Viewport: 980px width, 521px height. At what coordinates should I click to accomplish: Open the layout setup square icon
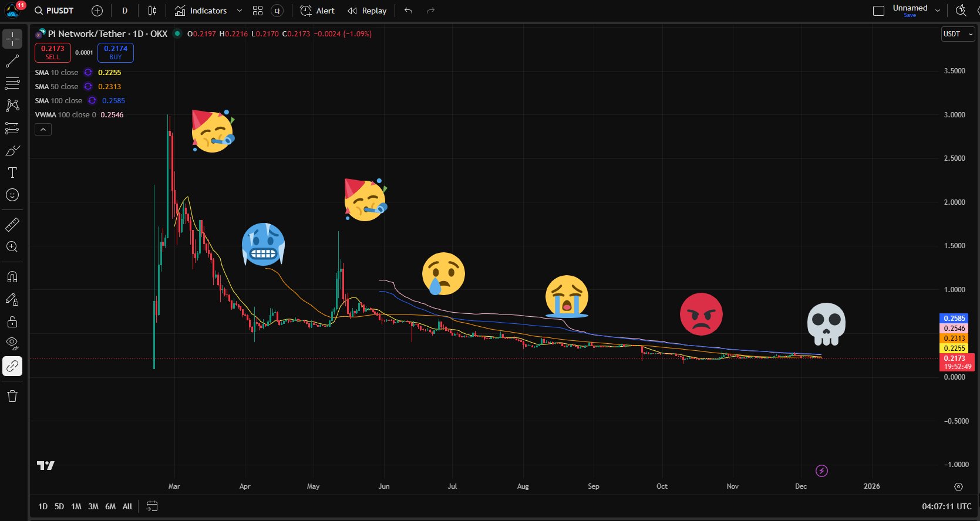click(879, 11)
